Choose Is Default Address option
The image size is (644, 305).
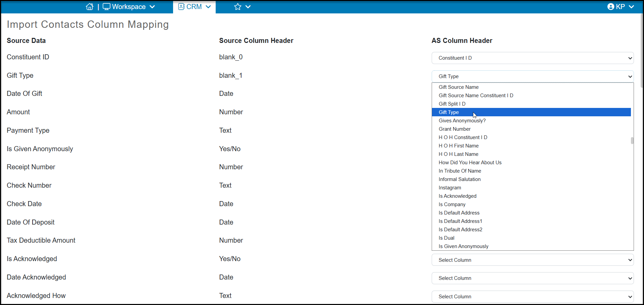click(531, 213)
